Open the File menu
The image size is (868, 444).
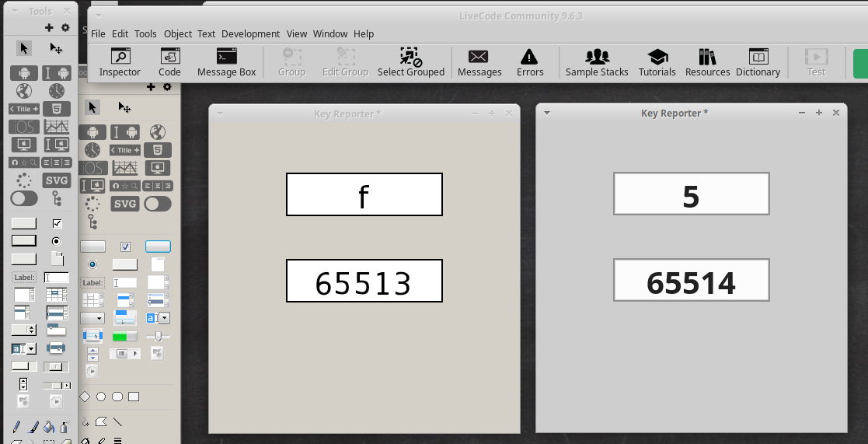(x=98, y=33)
